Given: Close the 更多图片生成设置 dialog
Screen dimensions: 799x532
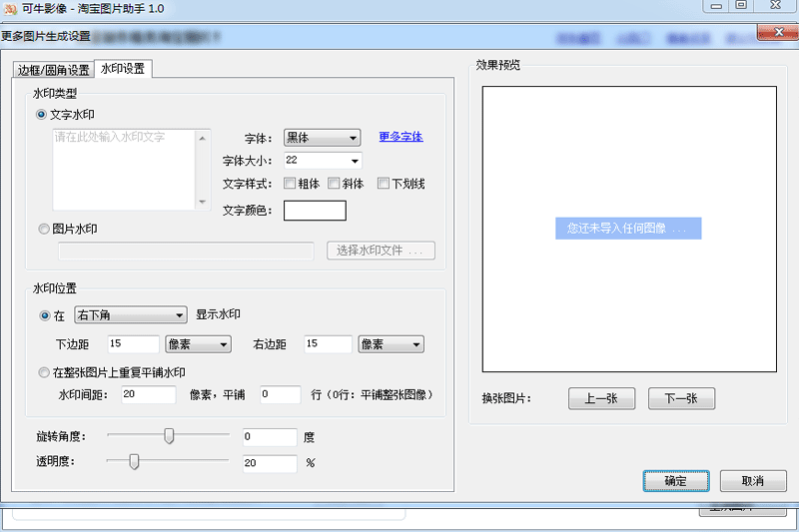Looking at the screenshot, I should 778,33.
